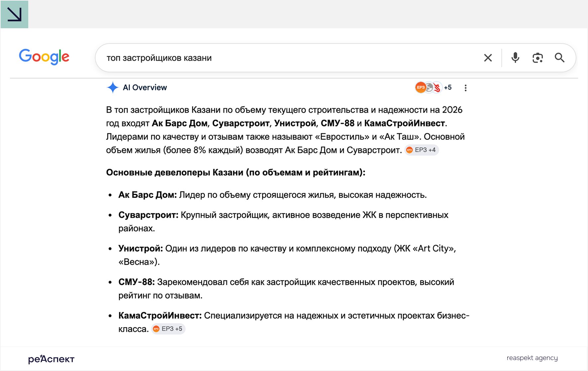The image size is (588, 371).
Task: Click the 'AI Overview' heading text
Action: (x=145, y=87)
